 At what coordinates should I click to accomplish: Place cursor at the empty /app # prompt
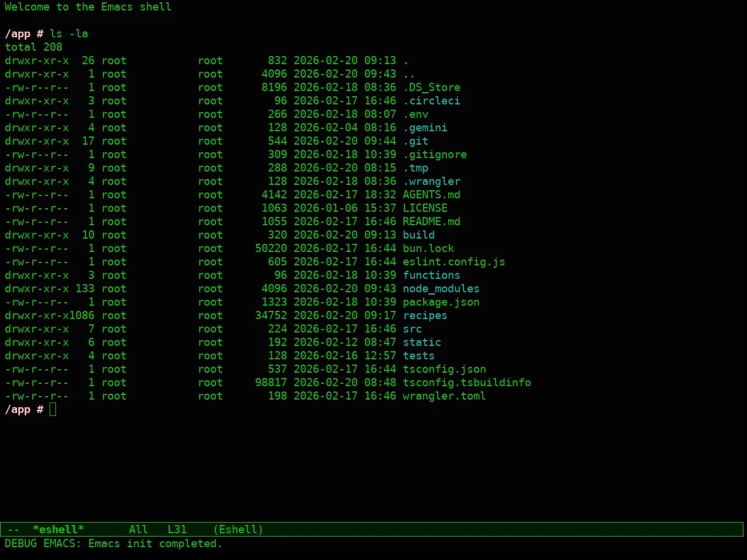53,409
